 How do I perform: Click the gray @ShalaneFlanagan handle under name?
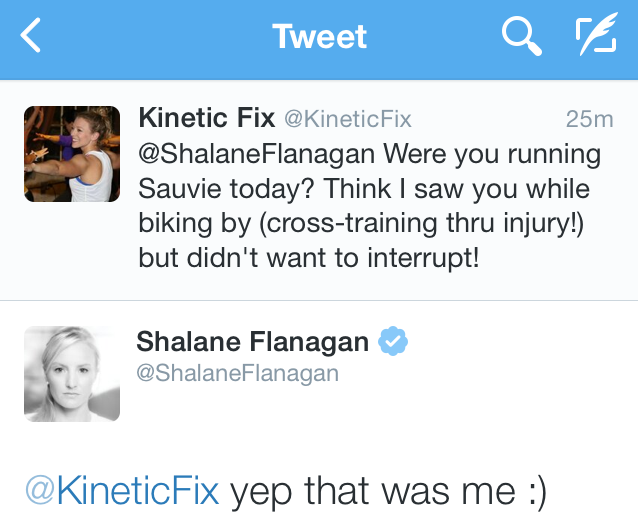(237, 374)
